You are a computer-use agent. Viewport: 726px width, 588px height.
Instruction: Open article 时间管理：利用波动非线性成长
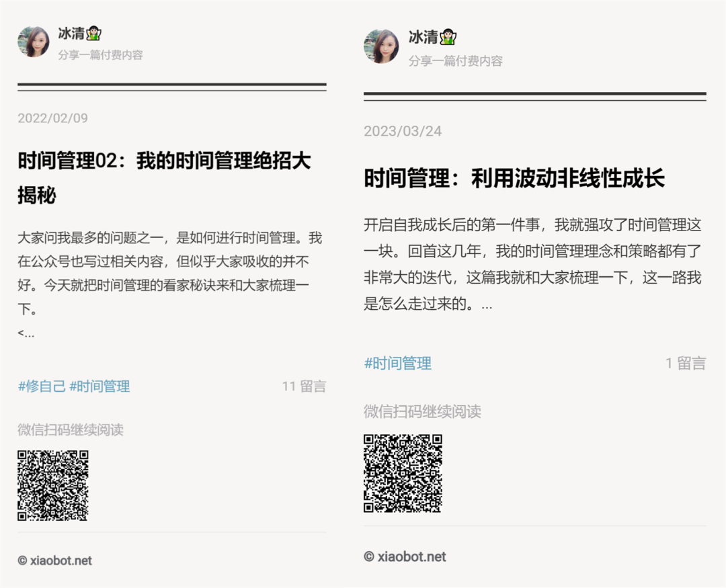click(514, 178)
